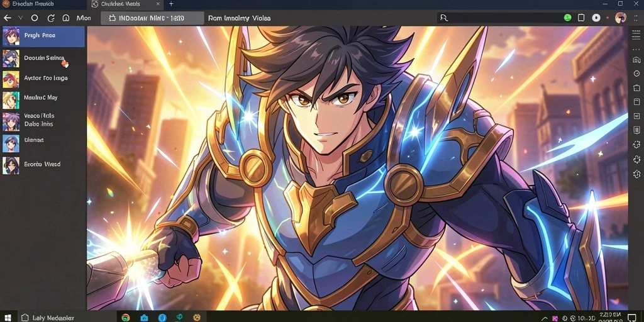The height and width of the screenshot is (322, 644).
Task: Click the clipboard icon in toolbar
Action: pyautogui.click(x=581, y=18)
